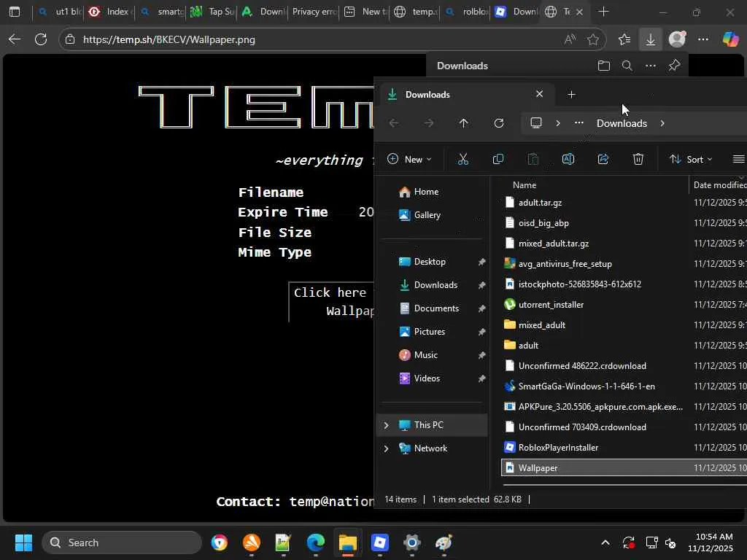This screenshot has width=747, height=560.
Task: Search downloads in Edge Downloads panel
Action: [627, 66]
